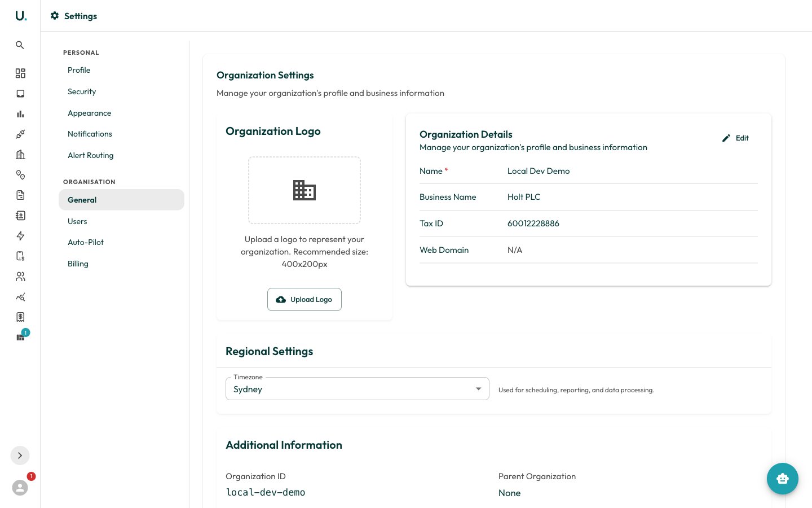This screenshot has height=508, width=812.
Task: Click the Additional Information heading
Action: (284, 445)
